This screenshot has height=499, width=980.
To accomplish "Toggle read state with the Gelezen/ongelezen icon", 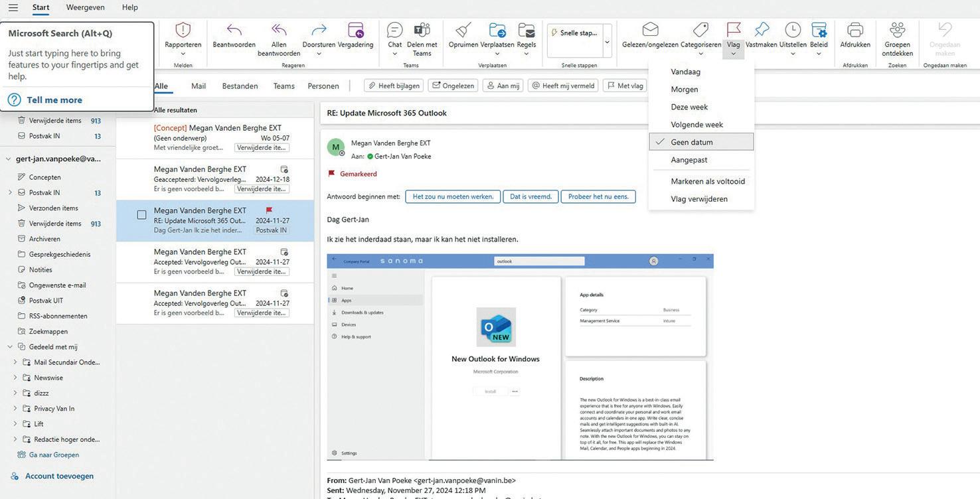I will [650, 30].
